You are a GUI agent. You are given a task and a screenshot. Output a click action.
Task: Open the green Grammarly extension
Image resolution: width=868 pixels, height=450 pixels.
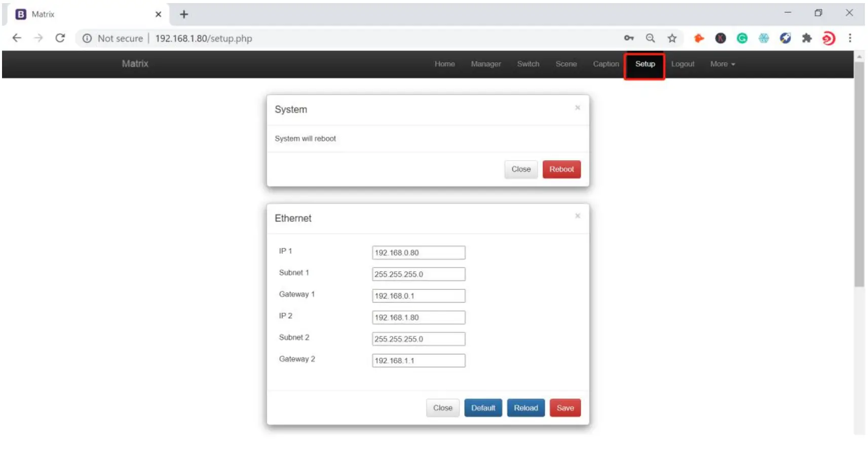pyautogui.click(x=742, y=38)
